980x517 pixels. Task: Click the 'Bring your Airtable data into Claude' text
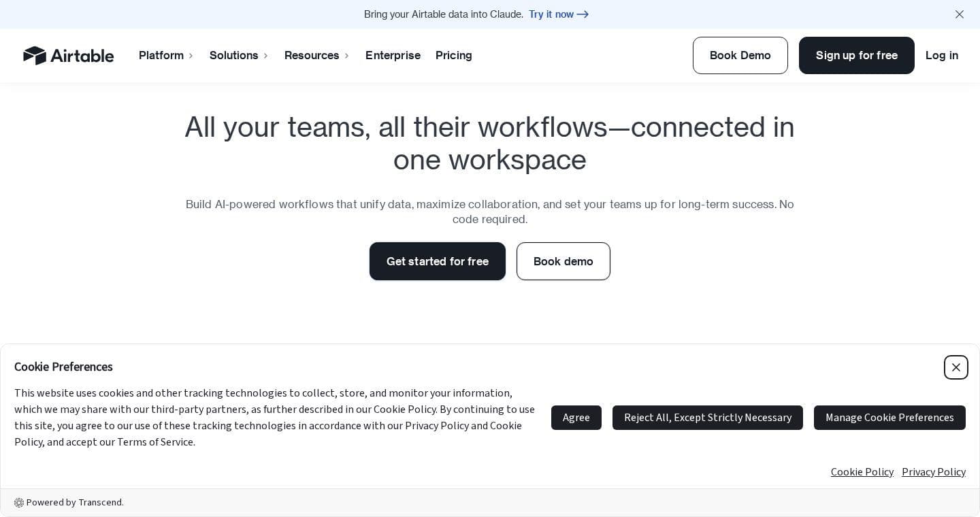444,14
